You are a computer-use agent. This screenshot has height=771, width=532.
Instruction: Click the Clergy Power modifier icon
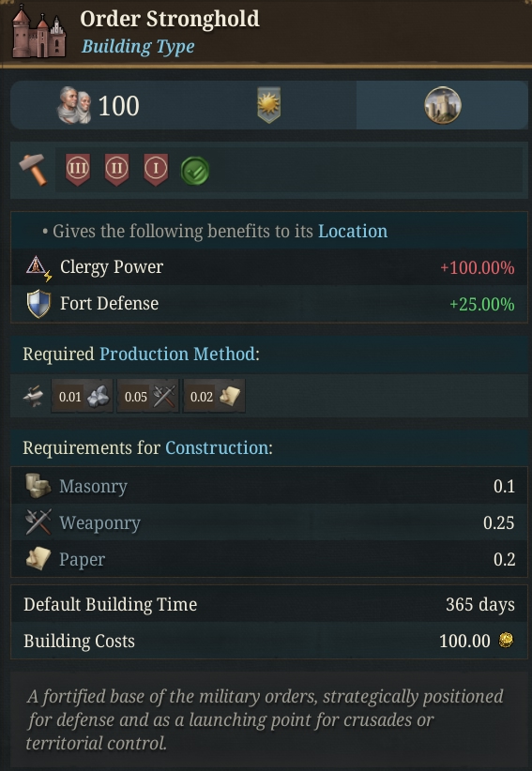pyautogui.click(x=38, y=267)
